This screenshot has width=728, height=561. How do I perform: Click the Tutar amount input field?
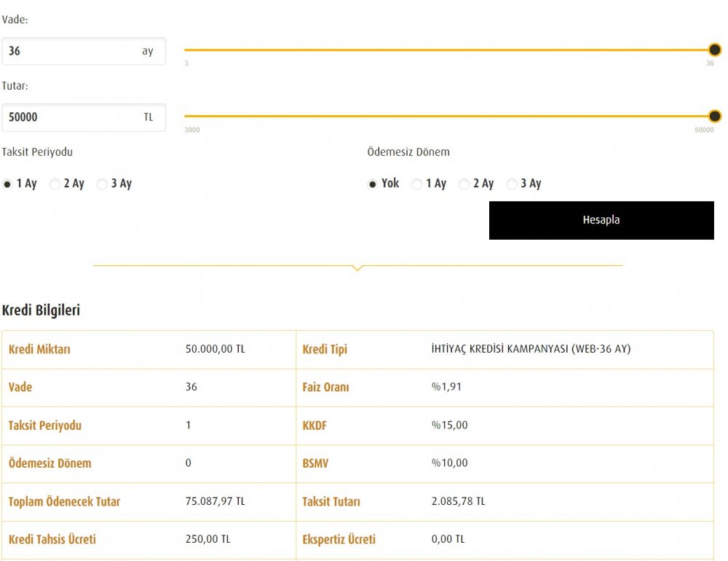click(83, 117)
